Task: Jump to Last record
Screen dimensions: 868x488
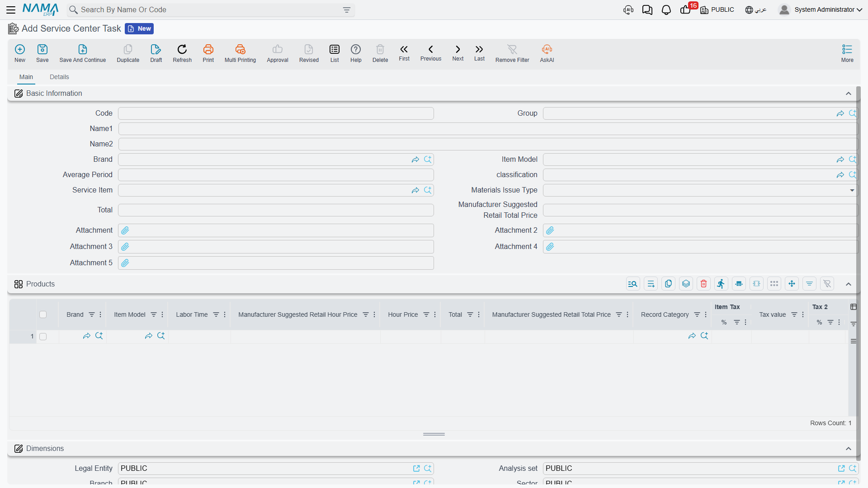Action: pos(479,53)
